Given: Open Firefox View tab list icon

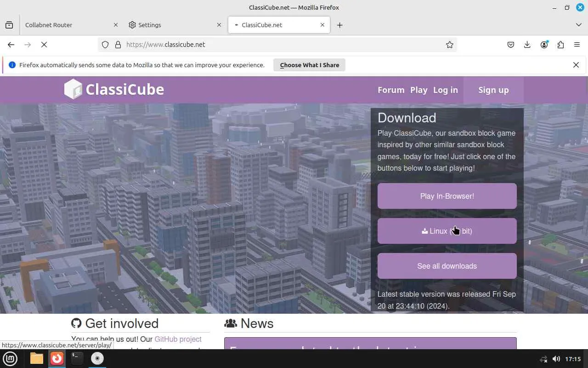Looking at the screenshot, I should pyautogui.click(x=9, y=25).
